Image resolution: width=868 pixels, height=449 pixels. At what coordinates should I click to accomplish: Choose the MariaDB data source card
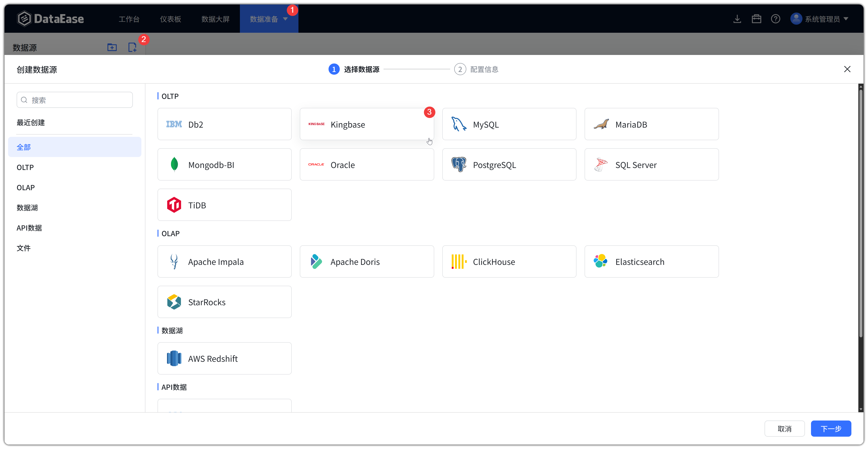(651, 124)
